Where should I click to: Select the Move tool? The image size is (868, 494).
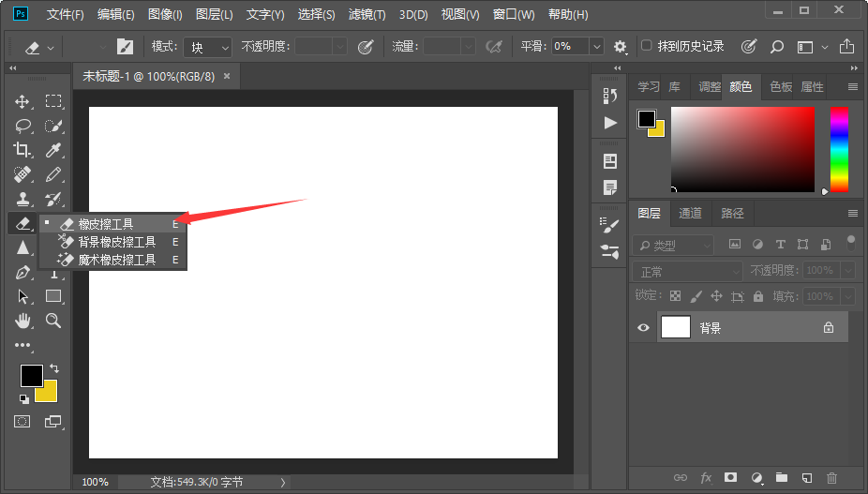click(22, 101)
